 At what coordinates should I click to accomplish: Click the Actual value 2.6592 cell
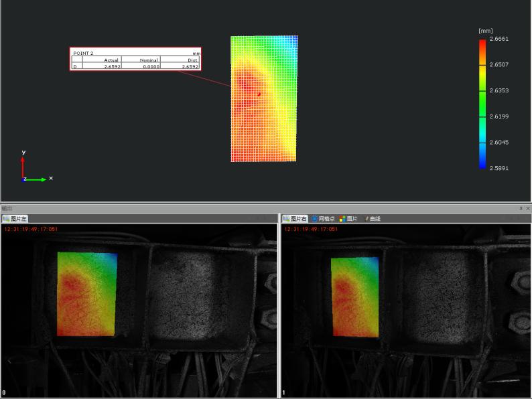(x=111, y=67)
